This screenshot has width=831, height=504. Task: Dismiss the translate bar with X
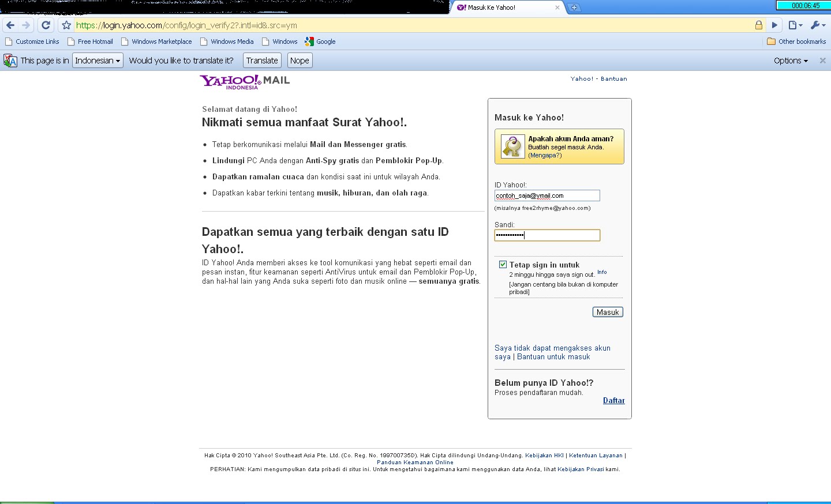pyautogui.click(x=823, y=61)
